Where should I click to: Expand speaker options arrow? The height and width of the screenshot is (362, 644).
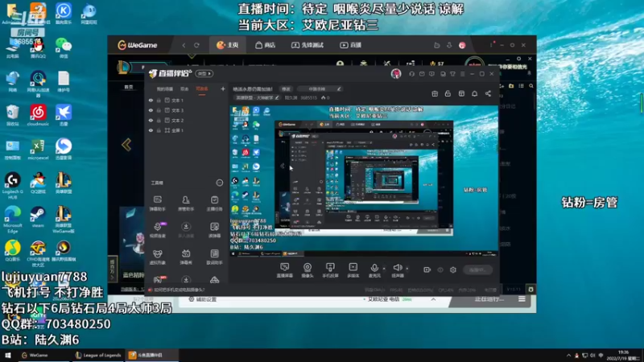407,269
